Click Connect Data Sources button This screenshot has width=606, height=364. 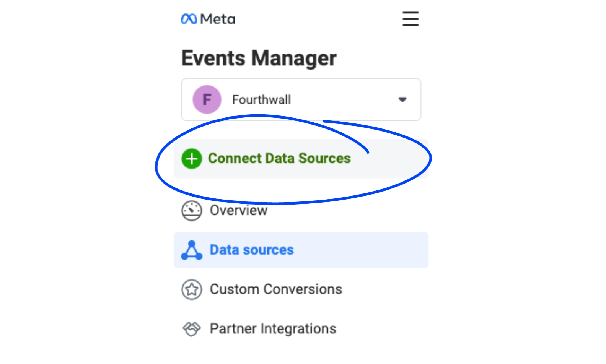click(x=301, y=159)
